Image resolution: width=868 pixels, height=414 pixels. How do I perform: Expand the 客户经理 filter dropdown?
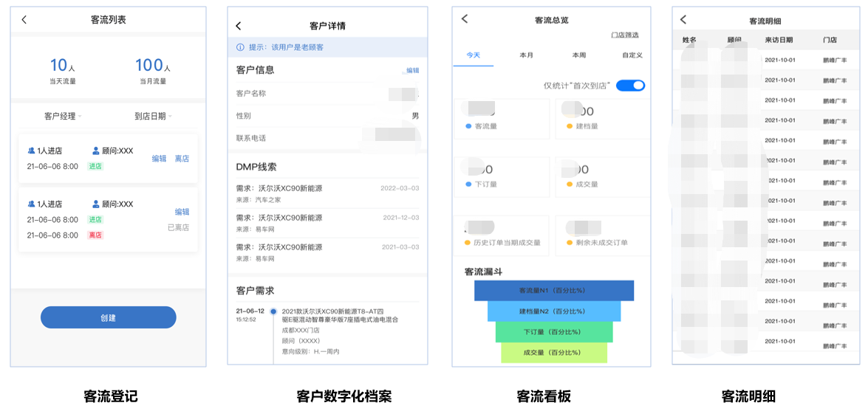tap(63, 116)
